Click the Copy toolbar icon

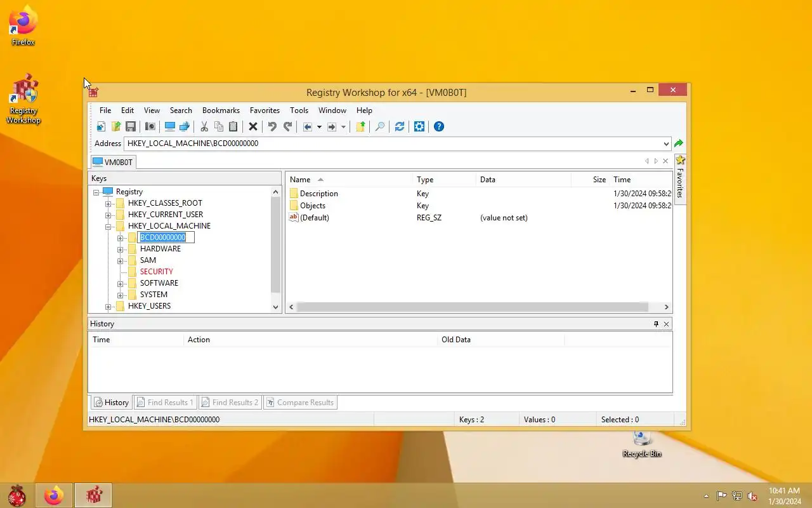[219, 126]
